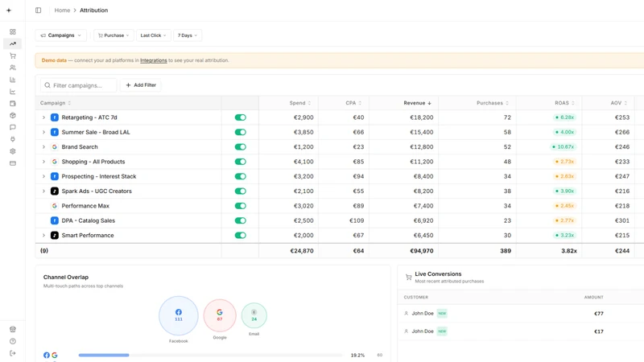The width and height of the screenshot is (644, 362).
Task: Click the logout icon in sidebar
Action: (13, 353)
